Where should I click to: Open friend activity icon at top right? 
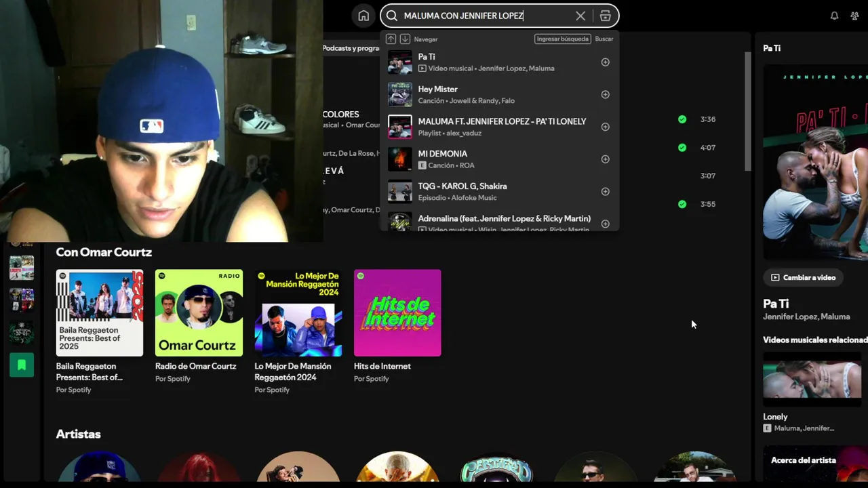pyautogui.click(x=854, y=16)
